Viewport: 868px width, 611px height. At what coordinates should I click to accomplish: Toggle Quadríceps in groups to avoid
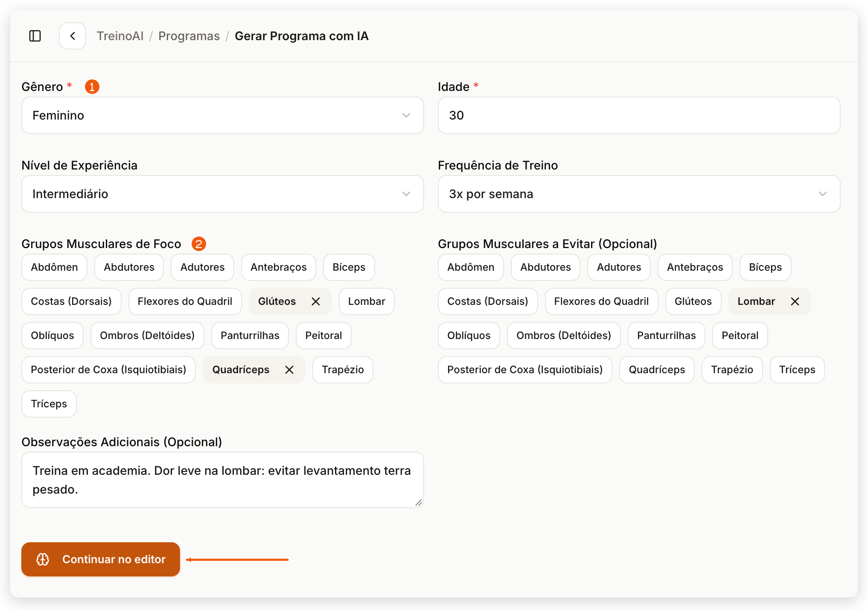click(x=657, y=370)
